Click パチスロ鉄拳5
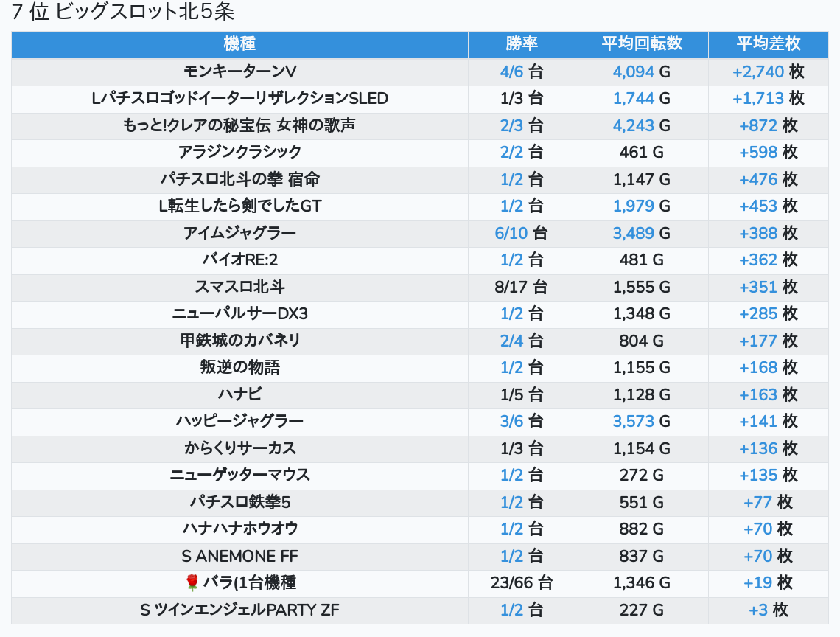 click(x=239, y=502)
